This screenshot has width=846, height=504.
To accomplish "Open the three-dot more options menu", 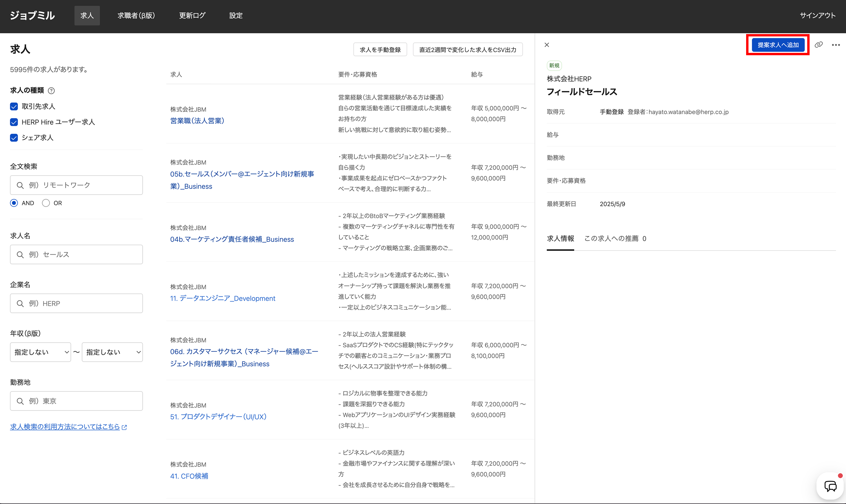I will click(835, 45).
